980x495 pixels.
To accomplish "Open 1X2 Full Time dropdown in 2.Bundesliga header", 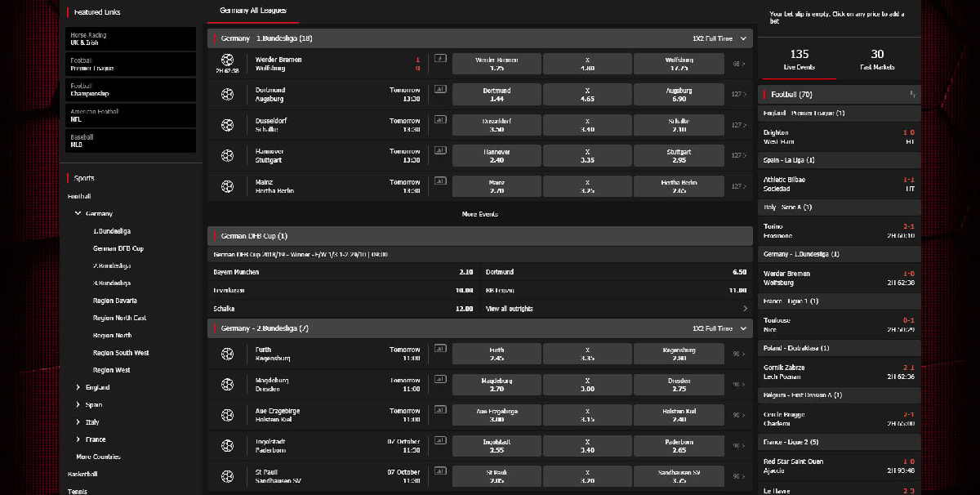I will 719,328.
